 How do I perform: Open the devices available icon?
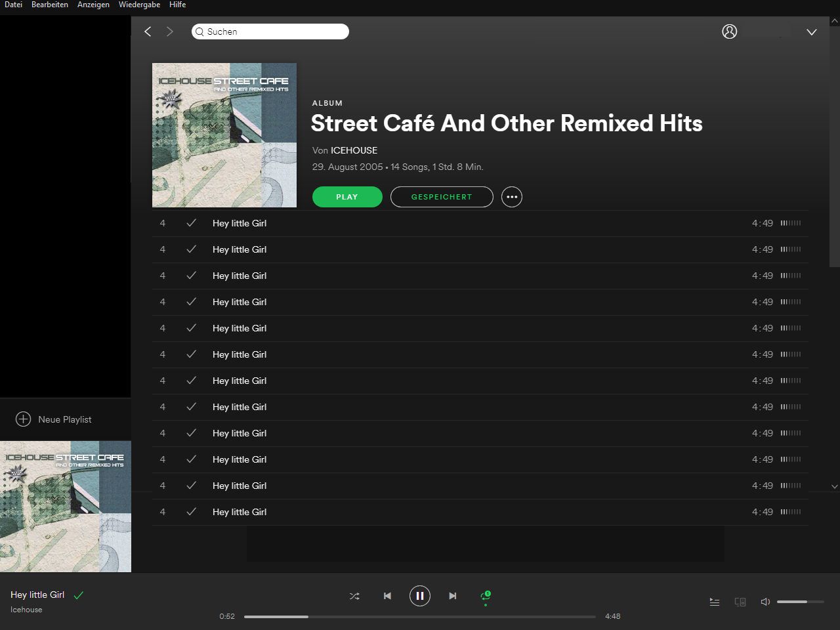click(740, 602)
